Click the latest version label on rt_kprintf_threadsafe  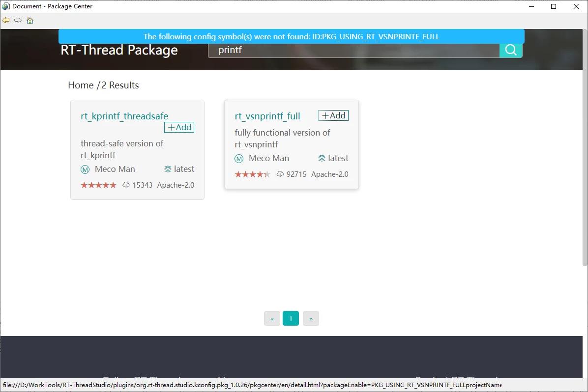tap(184, 169)
